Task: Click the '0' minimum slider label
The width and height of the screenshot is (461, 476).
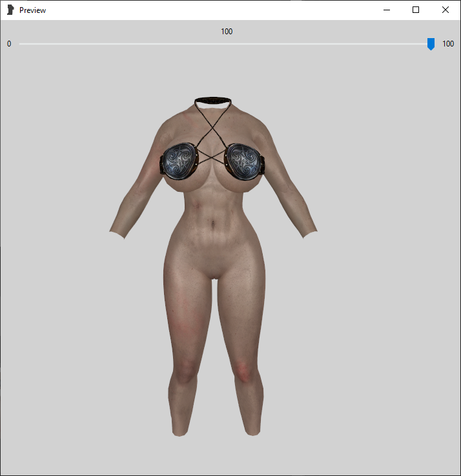Action: [9, 44]
